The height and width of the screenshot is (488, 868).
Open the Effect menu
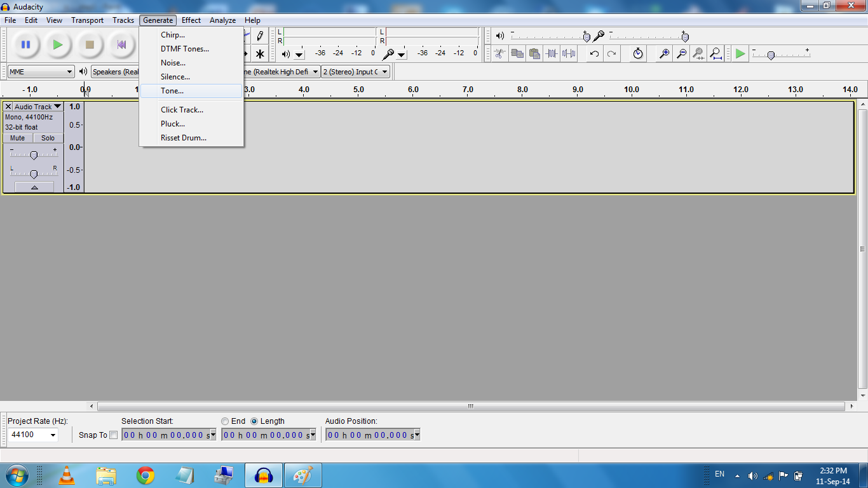191,20
